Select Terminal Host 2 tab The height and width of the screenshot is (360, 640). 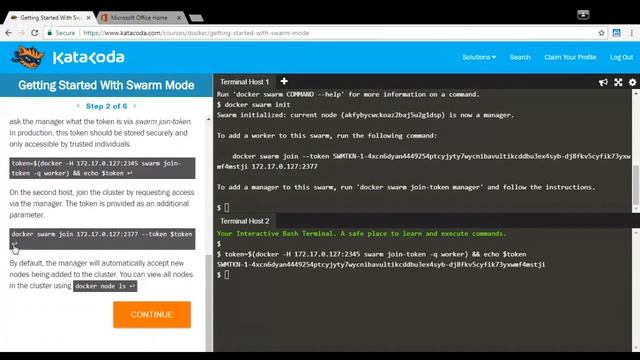[244, 221]
